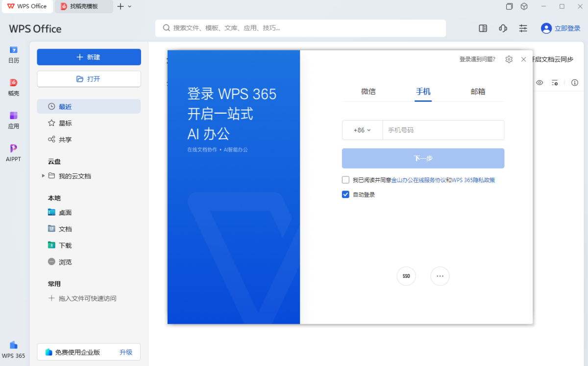Open WPS 365 at the sidebar bottom
Viewport: 588px width, 366px height.
click(x=13, y=348)
